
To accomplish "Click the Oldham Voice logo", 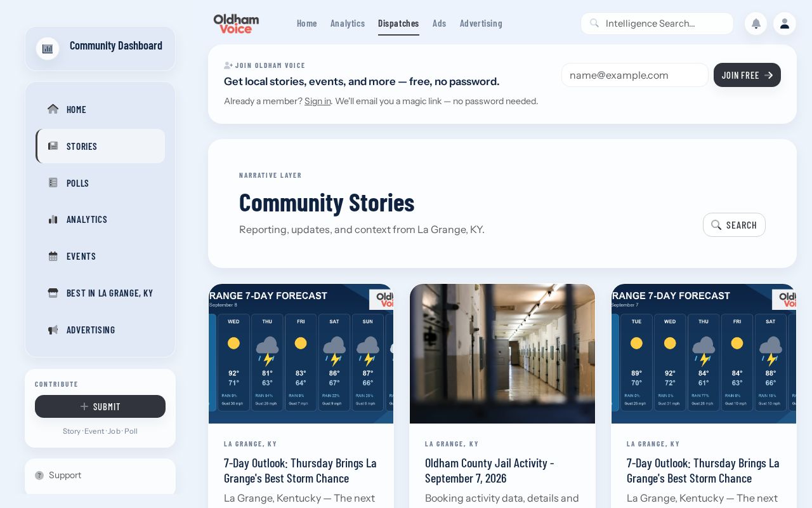I will 237,23.
